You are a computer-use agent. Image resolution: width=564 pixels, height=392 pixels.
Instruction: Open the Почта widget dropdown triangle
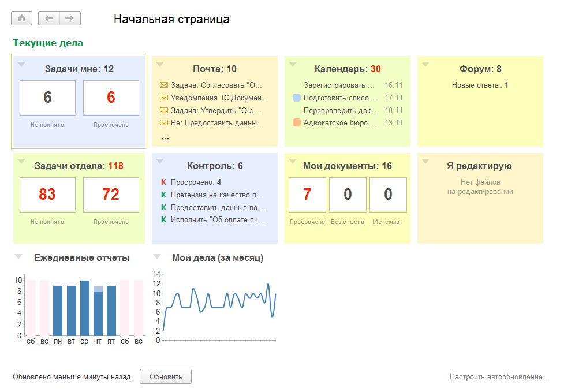click(x=160, y=64)
